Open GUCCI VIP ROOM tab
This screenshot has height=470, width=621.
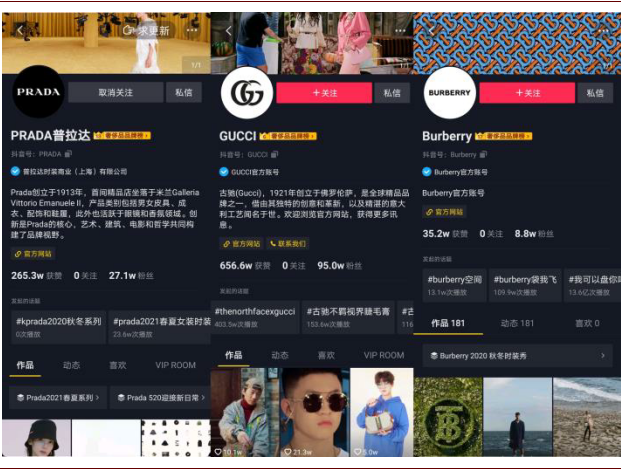tap(384, 355)
